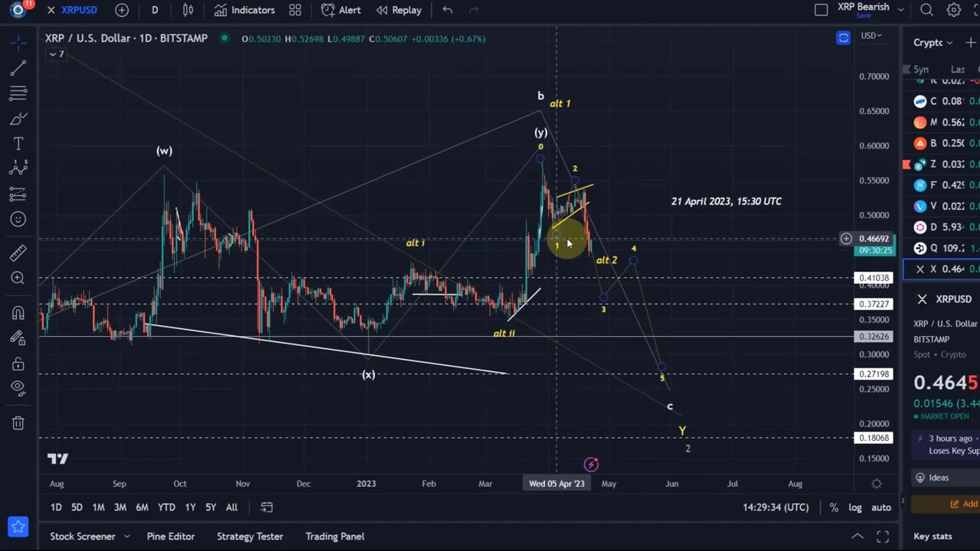Collapse bottom panel with chevron
980x551 pixels.
[857, 536]
